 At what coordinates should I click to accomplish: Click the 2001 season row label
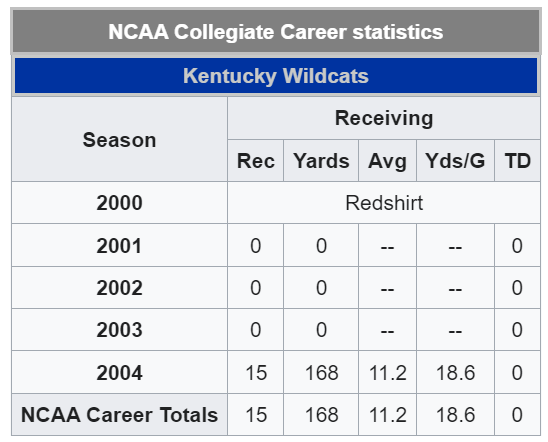pos(120,245)
